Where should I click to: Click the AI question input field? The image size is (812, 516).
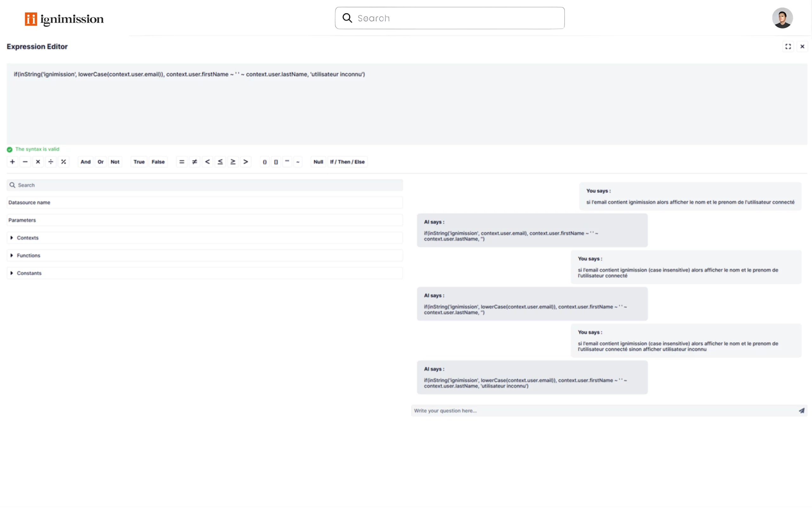click(600, 410)
